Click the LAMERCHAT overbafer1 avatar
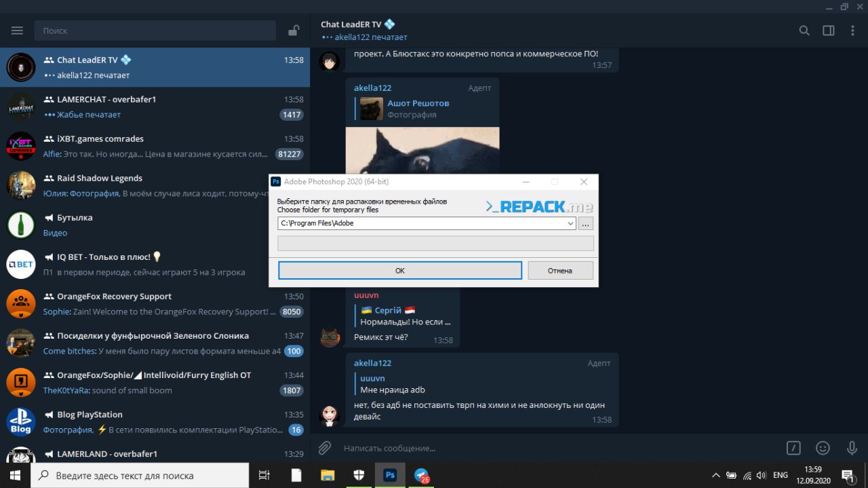868x488 pixels. (x=21, y=107)
